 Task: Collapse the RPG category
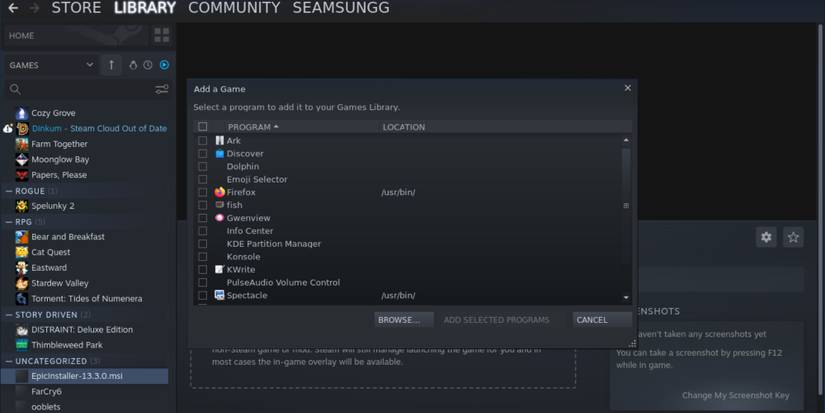tap(8, 222)
